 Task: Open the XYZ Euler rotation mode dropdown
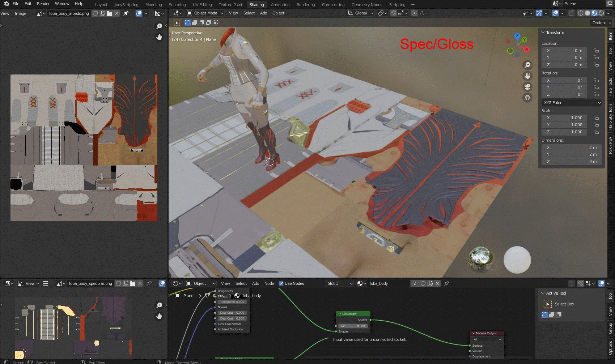572,103
